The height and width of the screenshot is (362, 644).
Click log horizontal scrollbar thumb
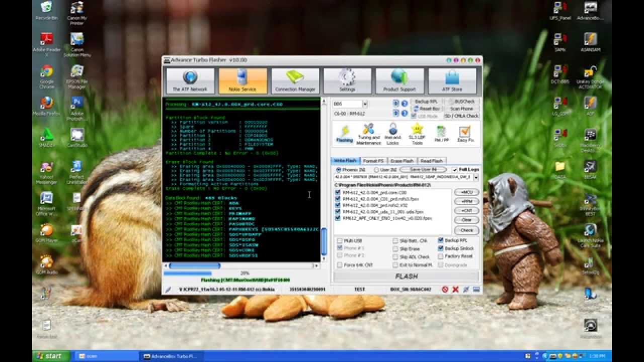195,265
